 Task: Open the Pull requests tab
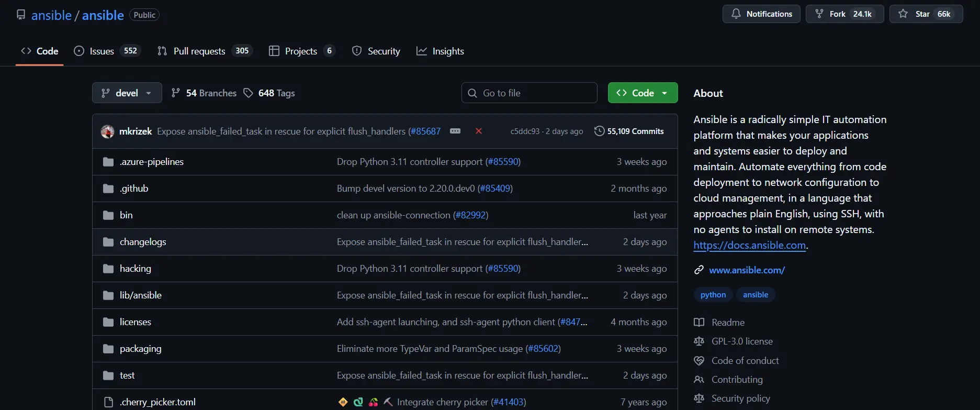pyautogui.click(x=205, y=51)
